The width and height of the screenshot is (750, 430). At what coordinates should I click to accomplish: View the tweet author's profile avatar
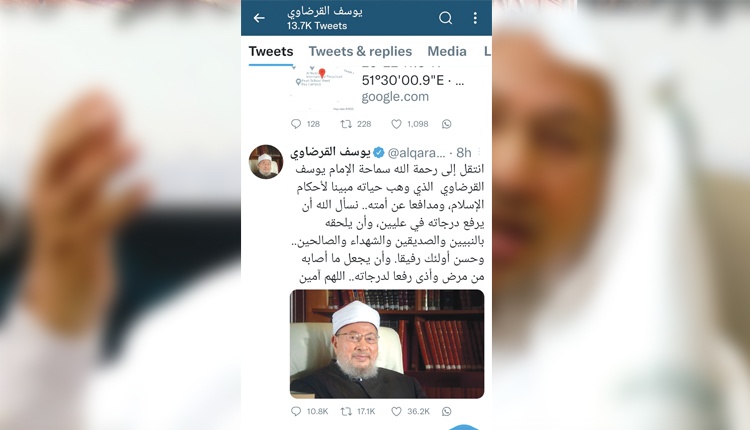(x=266, y=162)
